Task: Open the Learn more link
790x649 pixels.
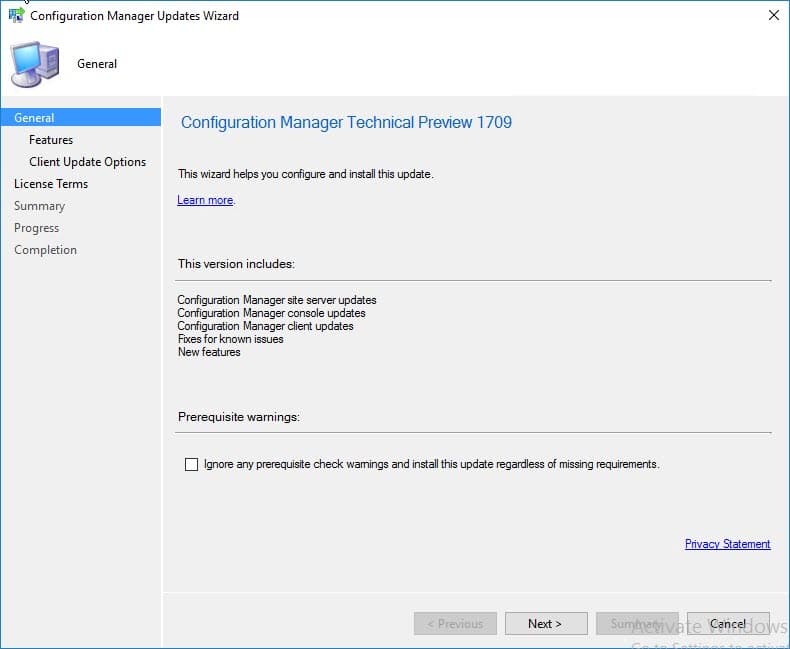Action: pos(205,200)
